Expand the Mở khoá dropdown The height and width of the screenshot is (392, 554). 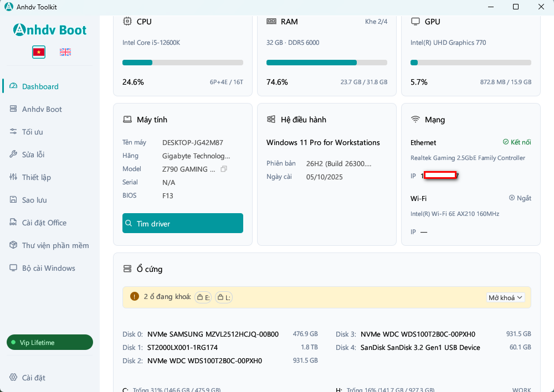(x=506, y=297)
